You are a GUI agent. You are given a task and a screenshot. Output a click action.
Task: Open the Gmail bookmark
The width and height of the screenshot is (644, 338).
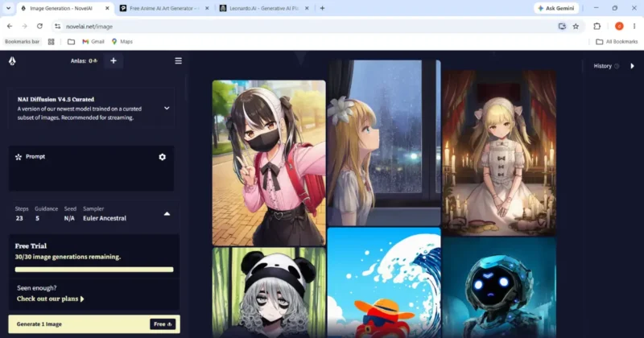pos(93,42)
